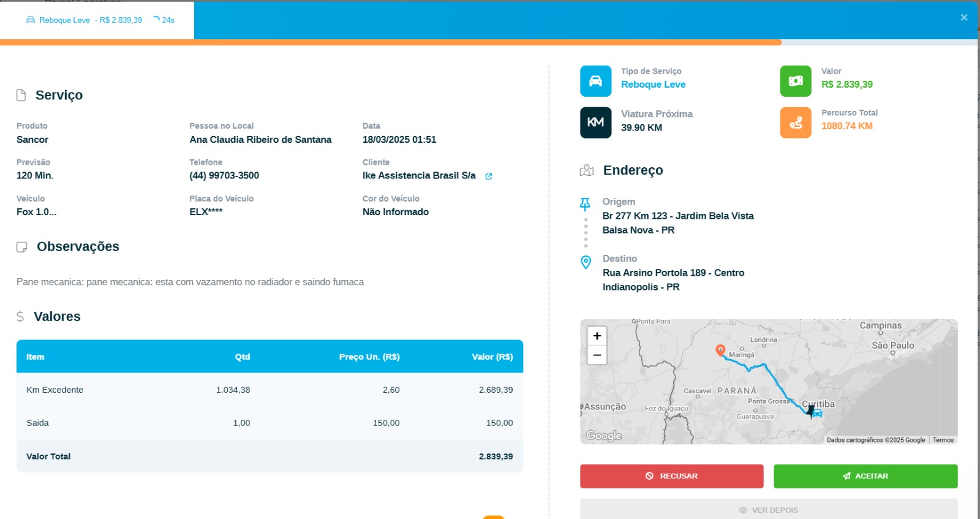This screenshot has width=980, height=519.
Task: Click the plate value ELX****
Action: tap(206, 212)
